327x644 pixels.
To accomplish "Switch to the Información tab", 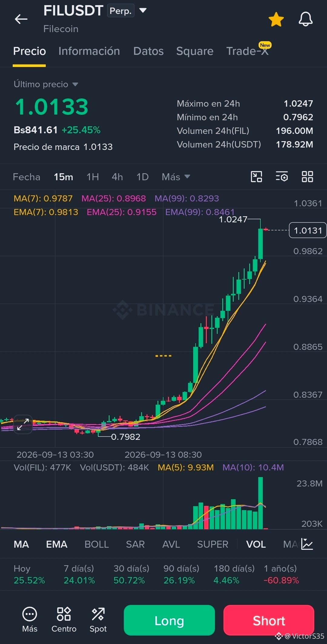I will 89,51.
